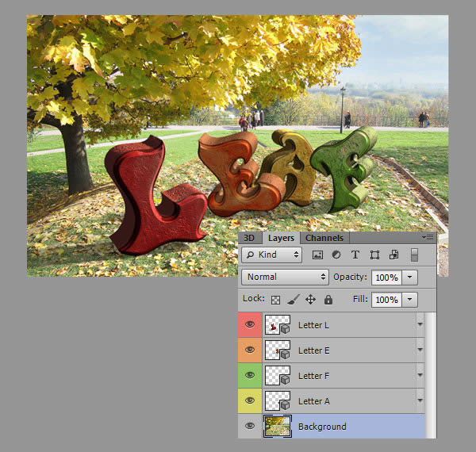Image resolution: width=476 pixels, height=452 pixels.
Task: Filter layers by pixel layer icon
Action: click(317, 255)
